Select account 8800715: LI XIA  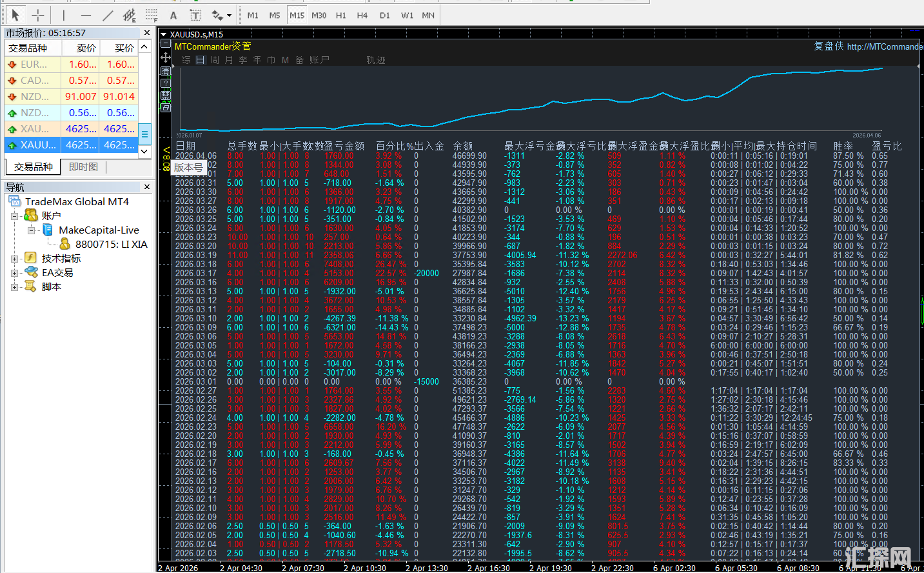[x=111, y=245]
